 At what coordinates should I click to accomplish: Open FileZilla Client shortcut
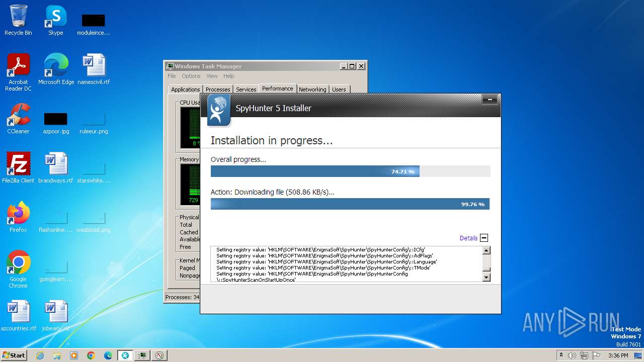coord(18,167)
